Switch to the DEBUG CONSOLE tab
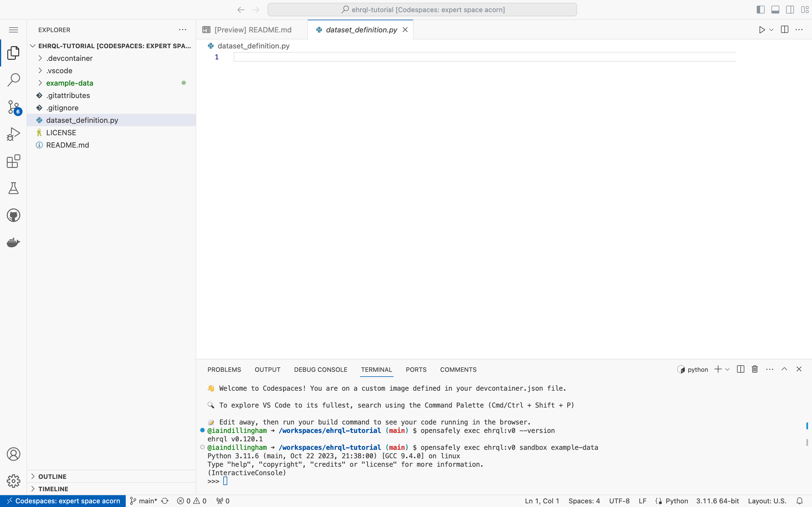Image resolution: width=812 pixels, height=507 pixels. click(321, 370)
